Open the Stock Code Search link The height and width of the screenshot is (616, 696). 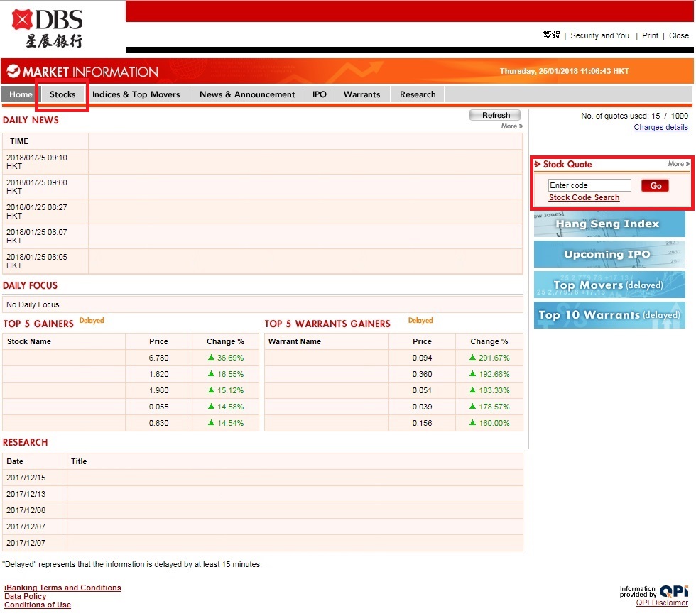584,198
